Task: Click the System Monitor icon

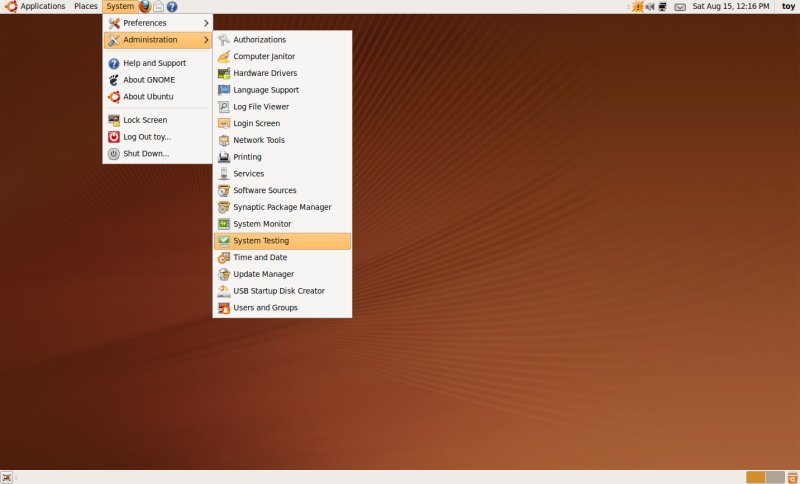Action: [x=224, y=224]
